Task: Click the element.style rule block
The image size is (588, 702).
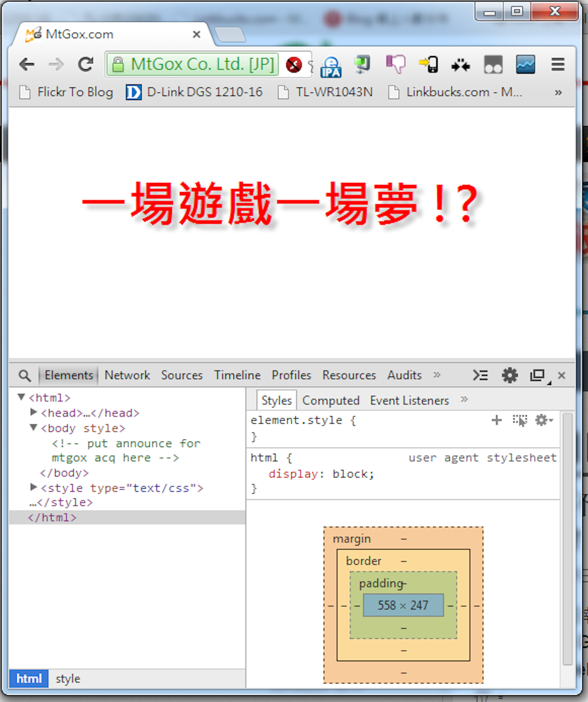Action: (x=403, y=429)
